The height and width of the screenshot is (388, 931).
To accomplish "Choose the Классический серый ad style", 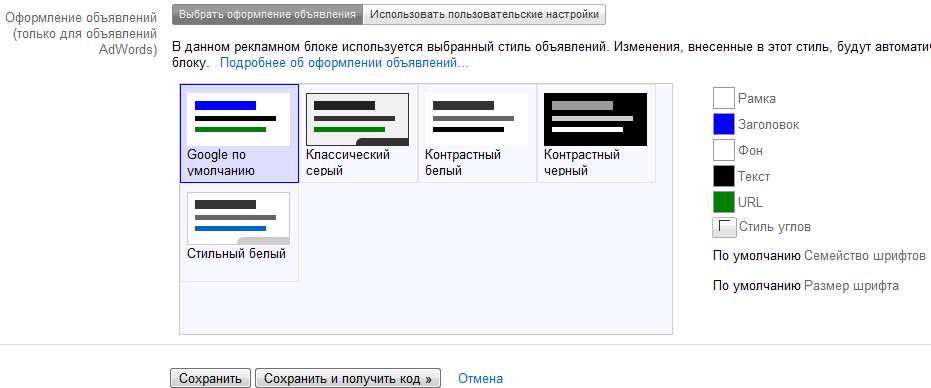I will 357,119.
